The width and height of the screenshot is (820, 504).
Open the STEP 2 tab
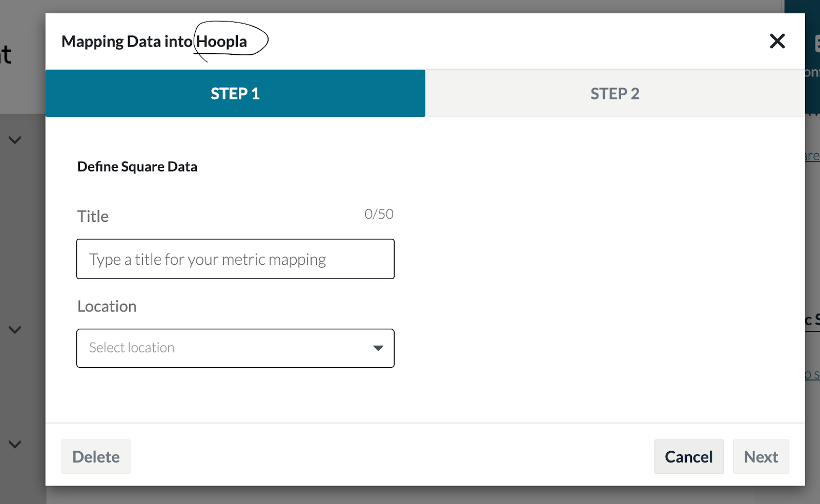(x=615, y=93)
